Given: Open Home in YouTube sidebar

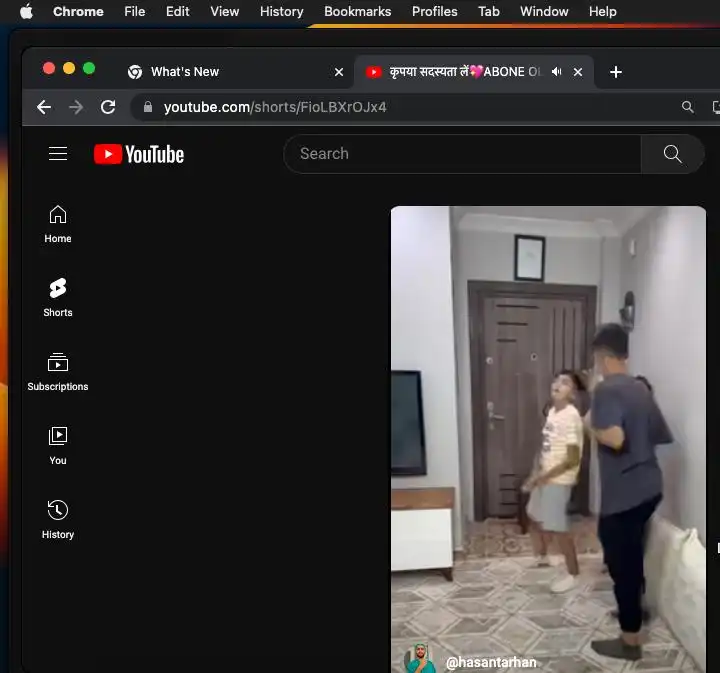Looking at the screenshot, I should [58, 224].
